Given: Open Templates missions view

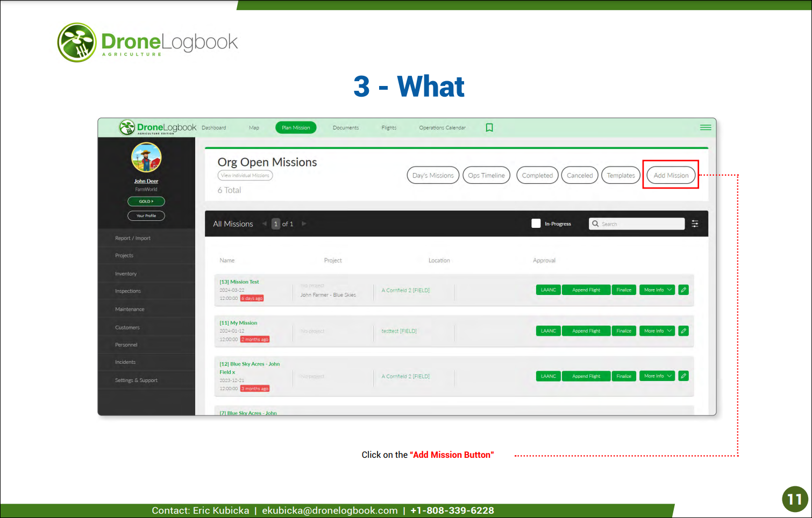Looking at the screenshot, I should point(621,175).
